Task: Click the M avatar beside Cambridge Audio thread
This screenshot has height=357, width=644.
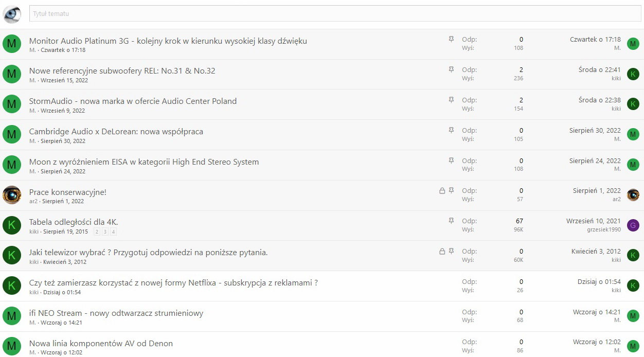Action: 12,135
